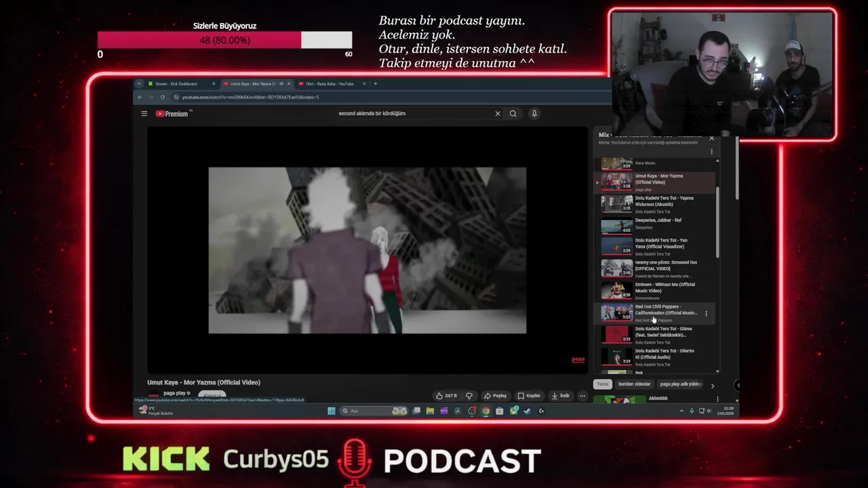Expand the system tray hidden icons chevron

pos(682,411)
